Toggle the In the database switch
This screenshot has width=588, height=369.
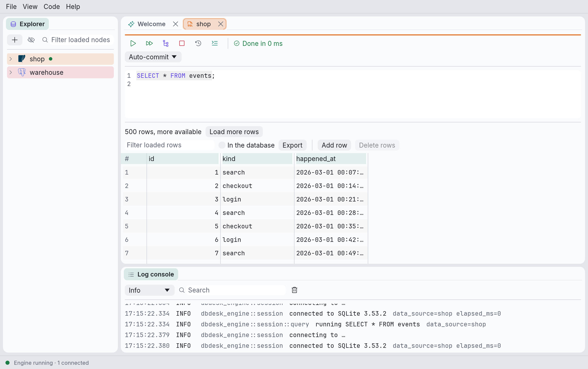point(222,145)
